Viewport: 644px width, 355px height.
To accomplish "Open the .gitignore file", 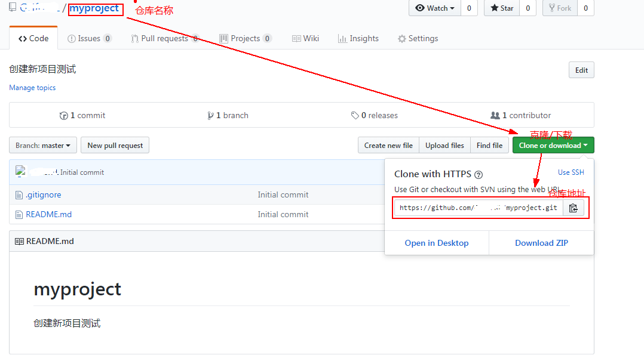I will [44, 195].
